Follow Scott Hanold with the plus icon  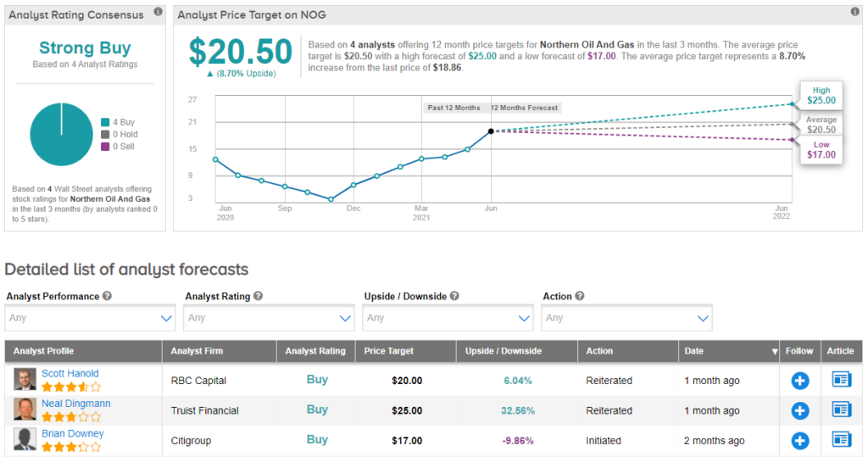(x=799, y=381)
